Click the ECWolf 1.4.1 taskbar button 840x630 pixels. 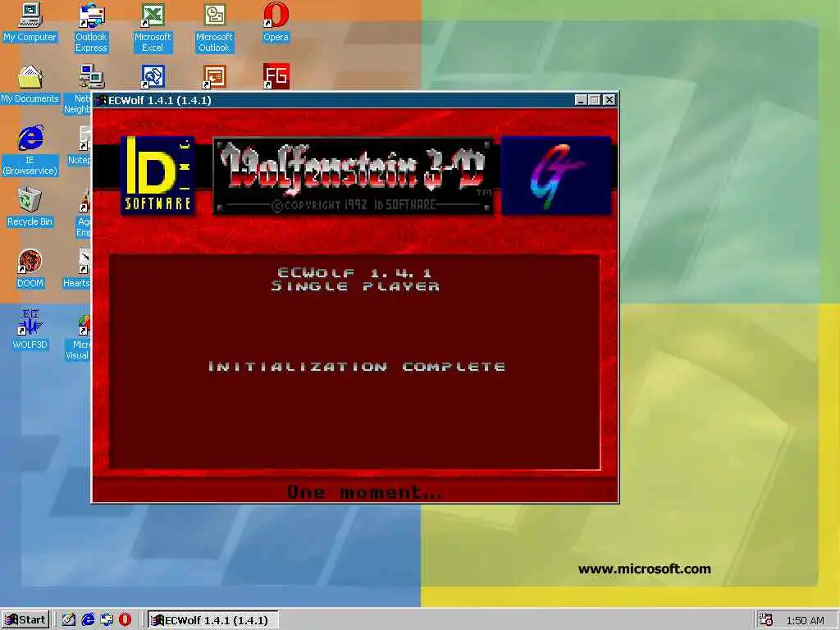(212, 620)
